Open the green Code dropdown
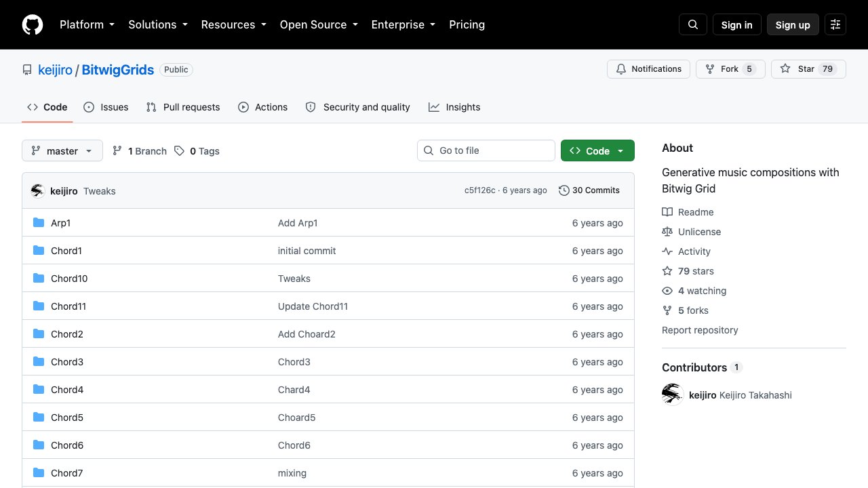The image size is (868, 488). tap(597, 150)
